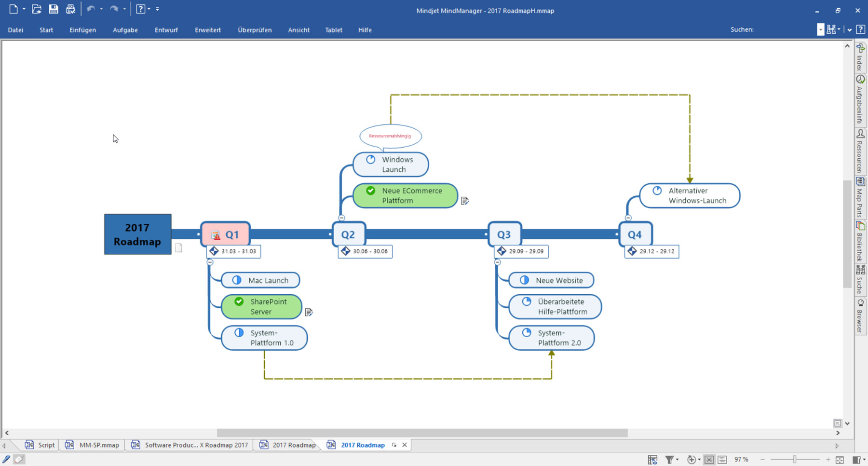868x466 pixels.
Task: Select the filter icon in the status bar
Action: 670,459
